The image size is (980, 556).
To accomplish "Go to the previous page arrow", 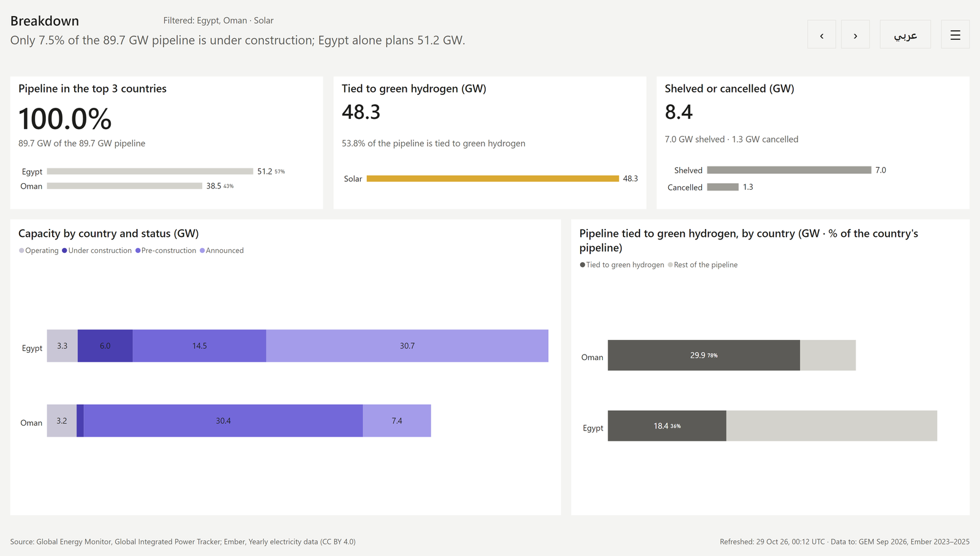I will pyautogui.click(x=821, y=34).
